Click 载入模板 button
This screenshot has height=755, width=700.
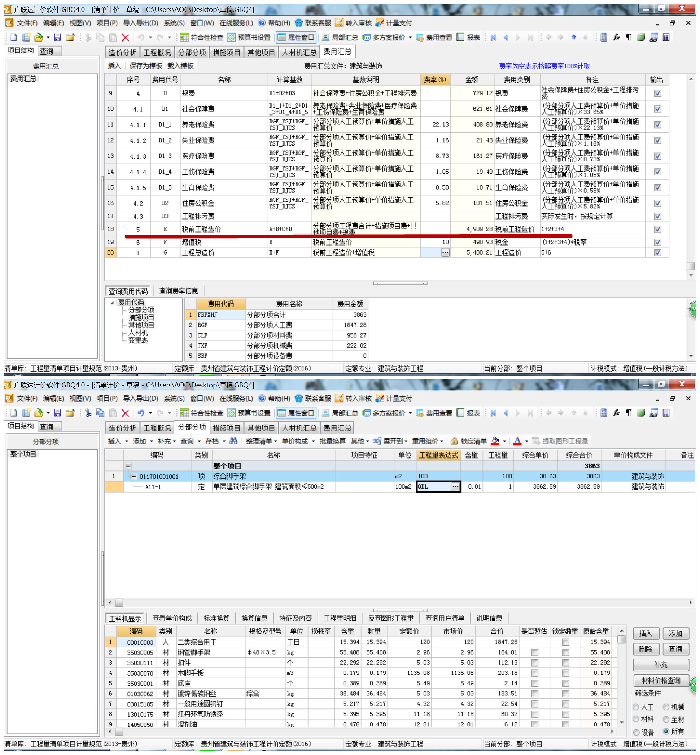click(x=180, y=66)
